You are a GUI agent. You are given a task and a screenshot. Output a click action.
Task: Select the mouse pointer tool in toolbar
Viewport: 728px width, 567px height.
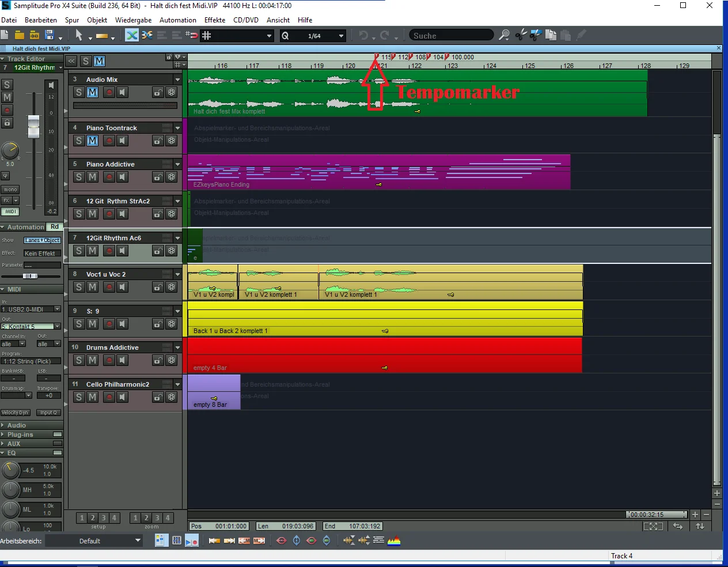tap(79, 36)
